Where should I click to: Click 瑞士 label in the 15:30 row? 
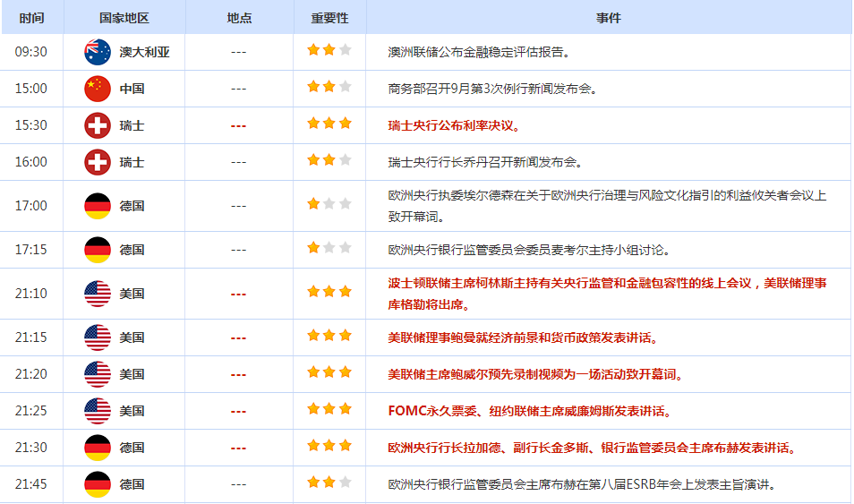(x=132, y=126)
